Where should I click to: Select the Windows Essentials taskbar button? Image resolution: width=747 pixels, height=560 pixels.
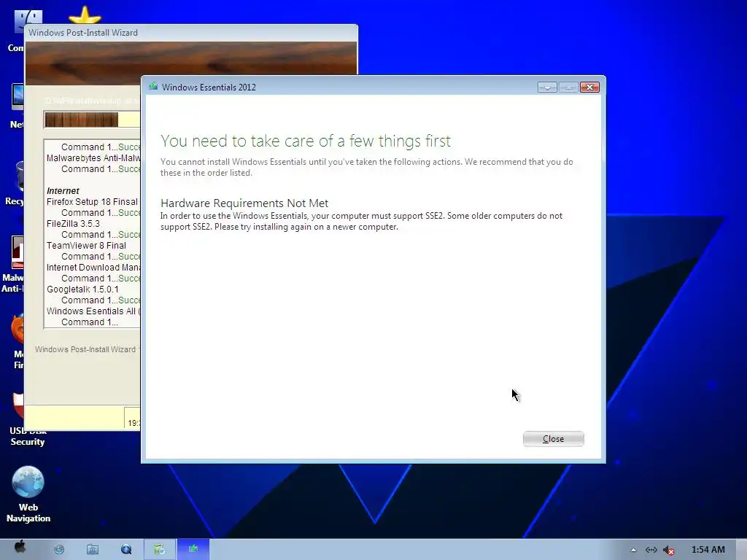coord(193,550)
